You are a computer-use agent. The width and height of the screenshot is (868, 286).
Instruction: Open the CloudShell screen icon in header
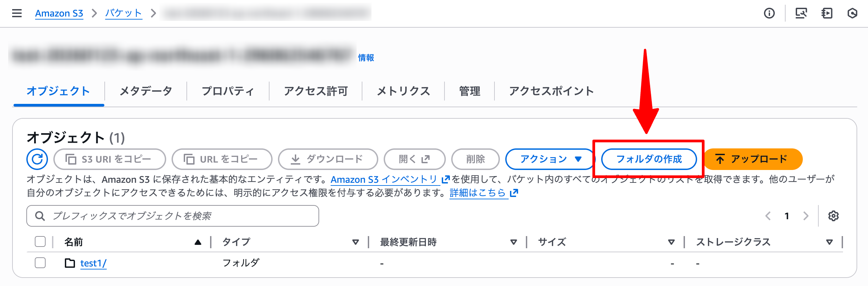pos(801,13)
